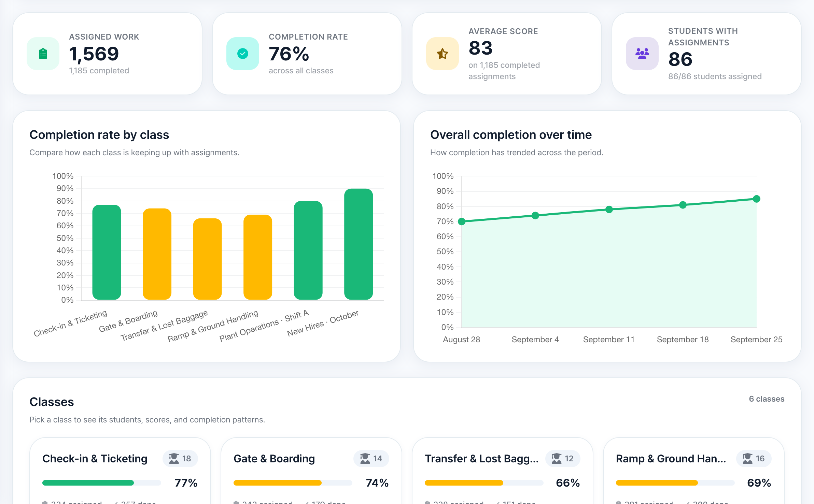Screen dimensions: 814x504
Task: Click the '86/86 students assigned' text
Action: [715, 76]
